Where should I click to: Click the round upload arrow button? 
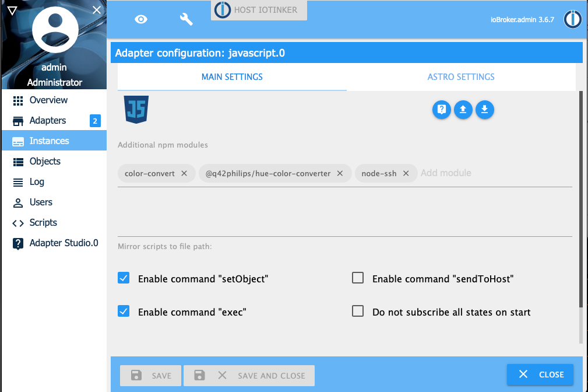pos(463,110)
